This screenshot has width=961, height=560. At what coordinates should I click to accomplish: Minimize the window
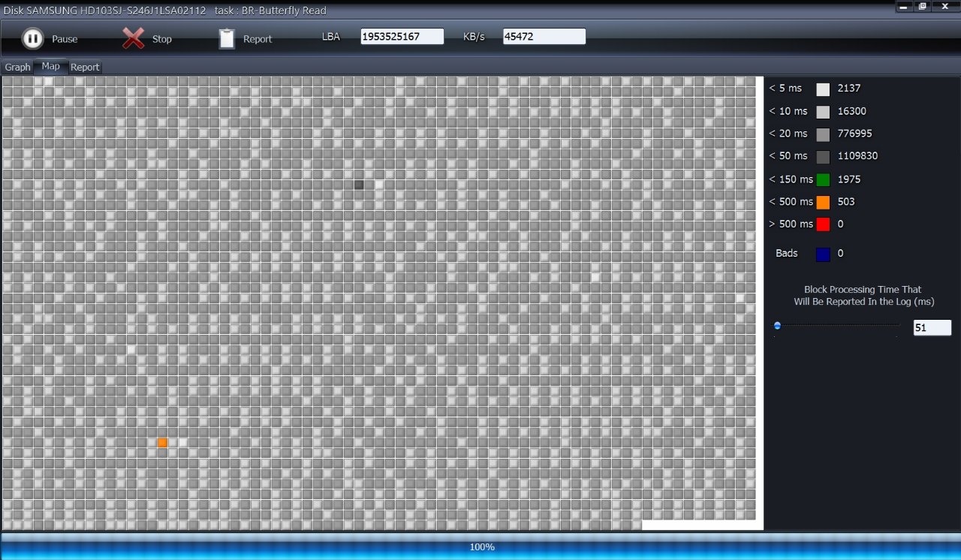(x=905, y=6)
